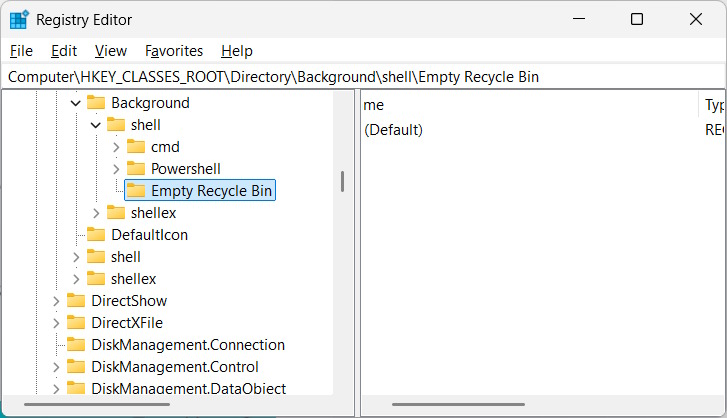The height and width of the screenshot is (418, 727).
Task: Select the (Default) value entry
Action: click(x=393, y=130)
